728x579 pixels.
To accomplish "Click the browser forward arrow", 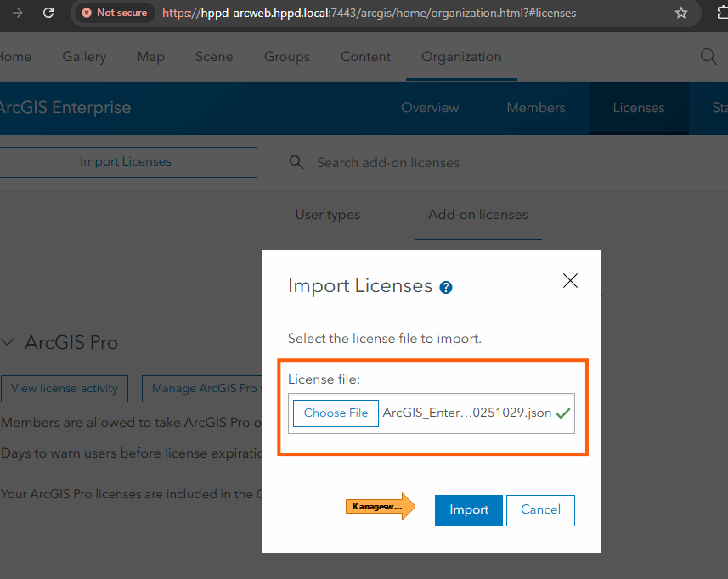I will click(17, 14).
